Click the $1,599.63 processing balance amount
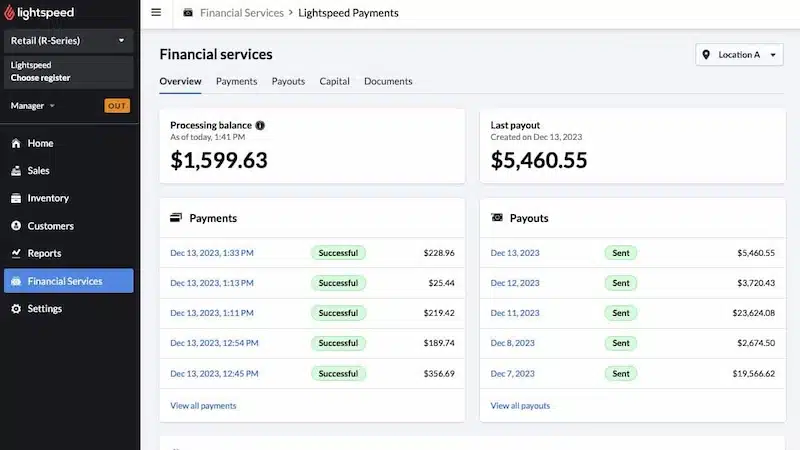The height and width of the screenshot is (450, 800). [219, 160]
